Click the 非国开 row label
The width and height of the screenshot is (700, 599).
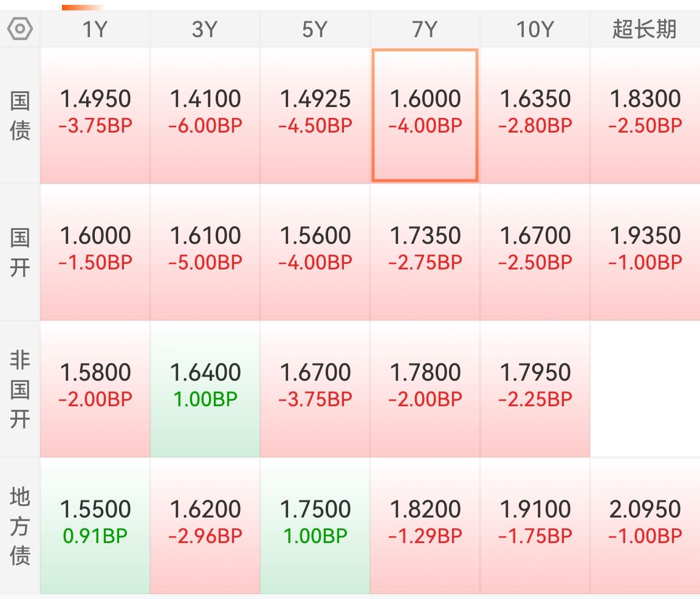coord(20,389)
